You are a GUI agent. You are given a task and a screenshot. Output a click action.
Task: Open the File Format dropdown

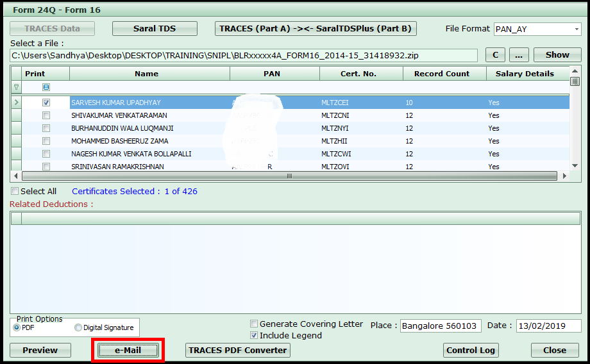577,29
